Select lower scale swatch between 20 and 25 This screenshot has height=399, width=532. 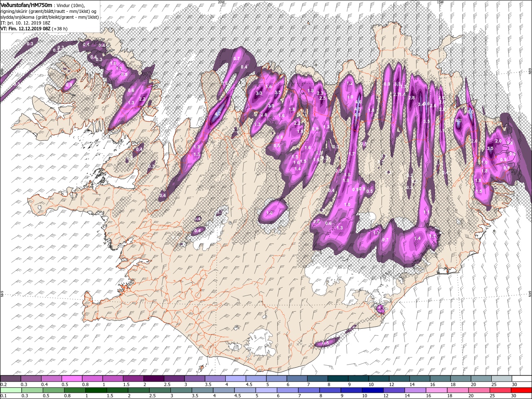[479, 390]
